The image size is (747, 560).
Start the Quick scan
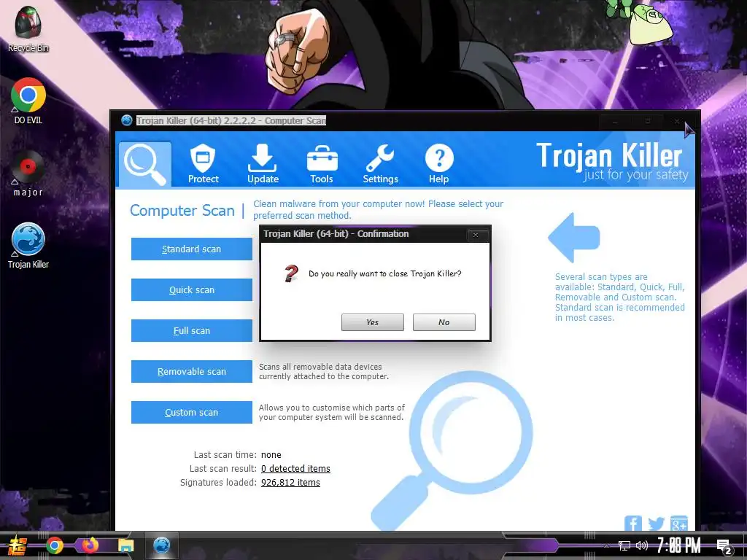(x=192, y=289)
